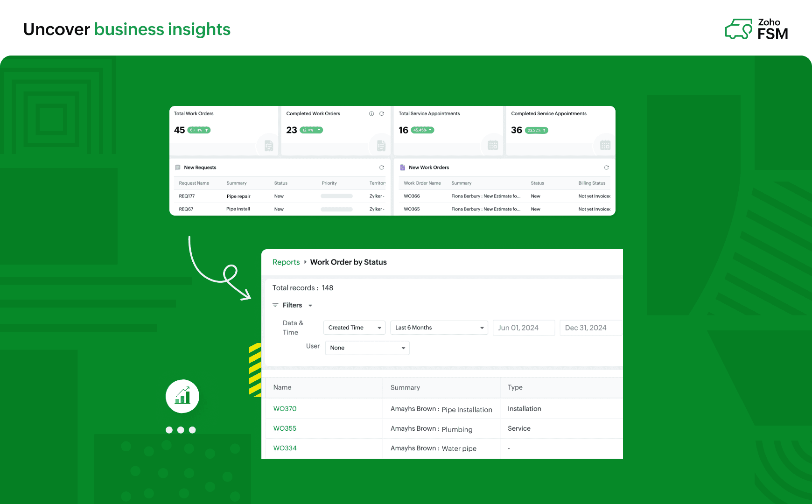Click the New Requests panel icon
Viewport: 812px width, 504px height.
178,167
